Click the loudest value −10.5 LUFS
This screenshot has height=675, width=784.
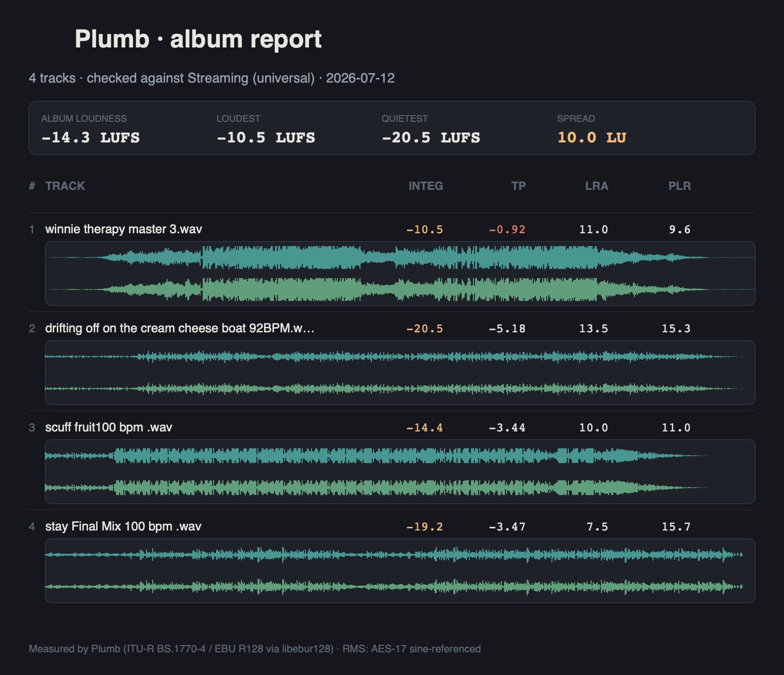[266, 137]
